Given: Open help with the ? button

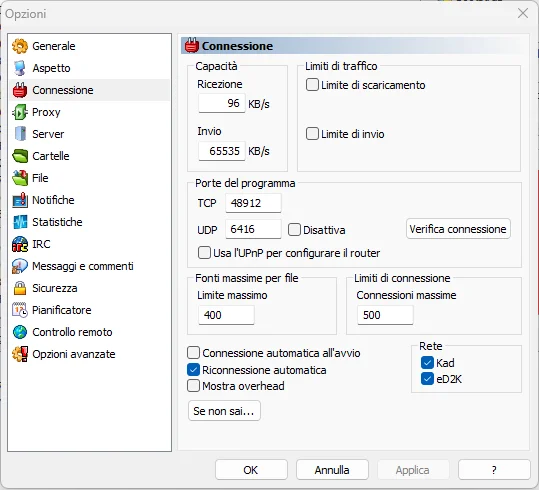Looking at the screenshot, I should pyautogui.click(x=494, y=470).
